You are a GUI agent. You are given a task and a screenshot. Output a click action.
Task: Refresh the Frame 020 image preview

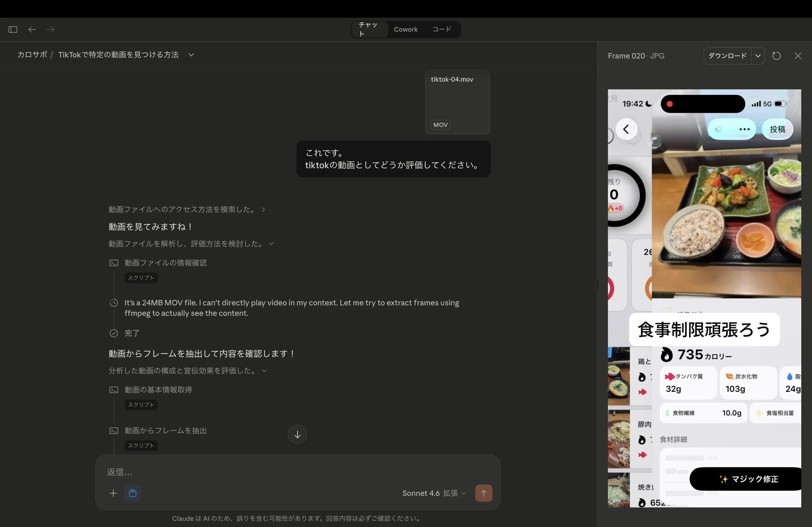(777, 56)
